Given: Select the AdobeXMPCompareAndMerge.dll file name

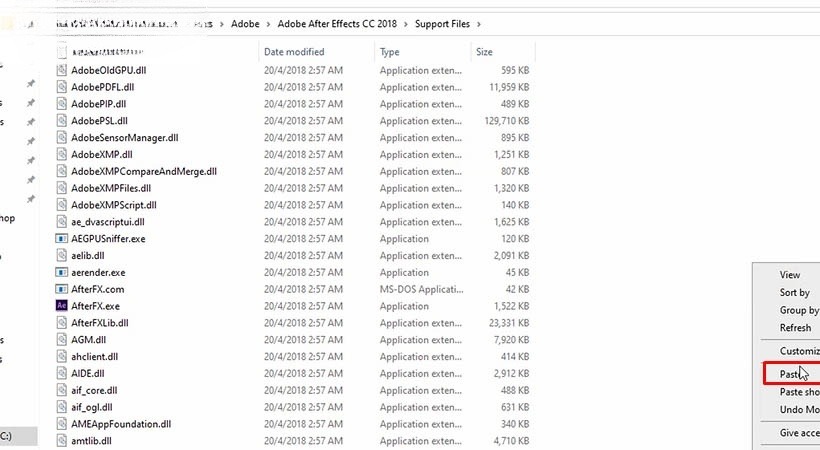Looking at the screenshot, I should (144, 172).
